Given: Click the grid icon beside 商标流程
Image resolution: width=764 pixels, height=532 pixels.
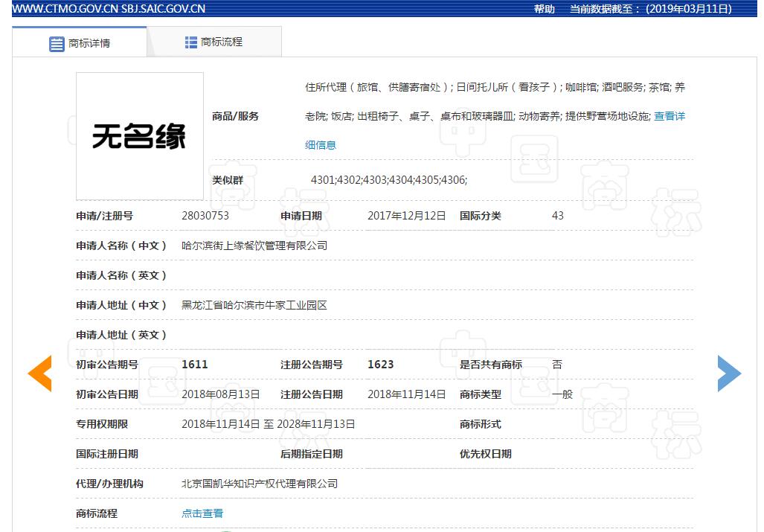Looking at the screenshot, I should 191,42.
